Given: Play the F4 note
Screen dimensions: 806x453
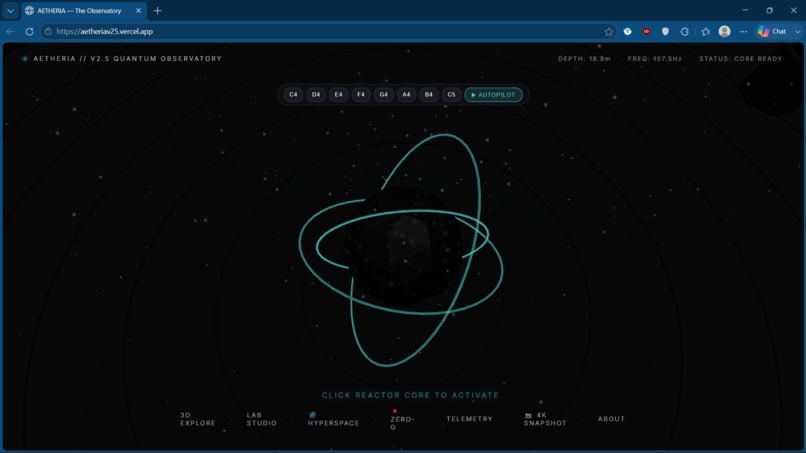Looking at the screenshot, I should (361, 95).
